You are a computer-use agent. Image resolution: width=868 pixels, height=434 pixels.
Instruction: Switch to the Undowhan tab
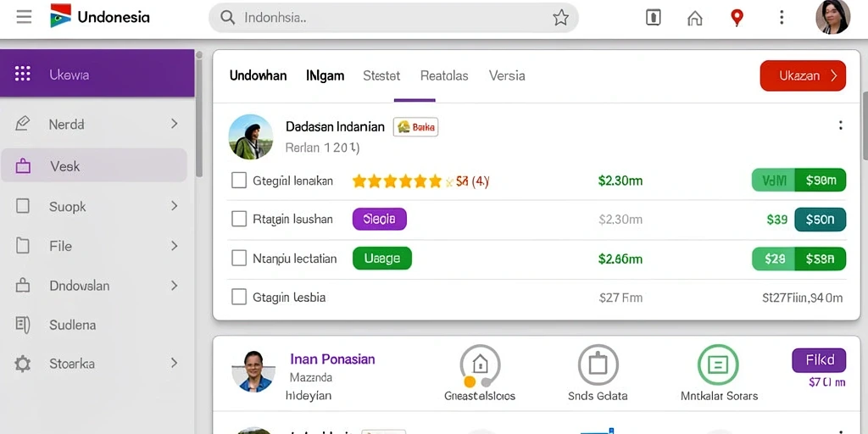(258, 75)
